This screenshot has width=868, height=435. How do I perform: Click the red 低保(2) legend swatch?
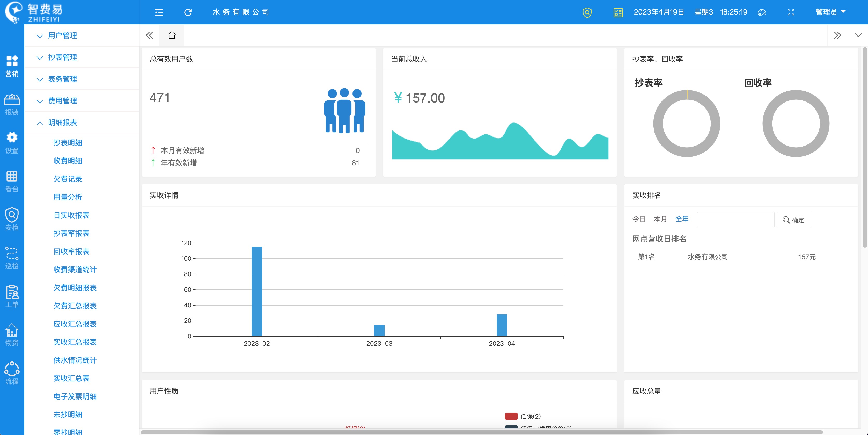tap(511, 416)
